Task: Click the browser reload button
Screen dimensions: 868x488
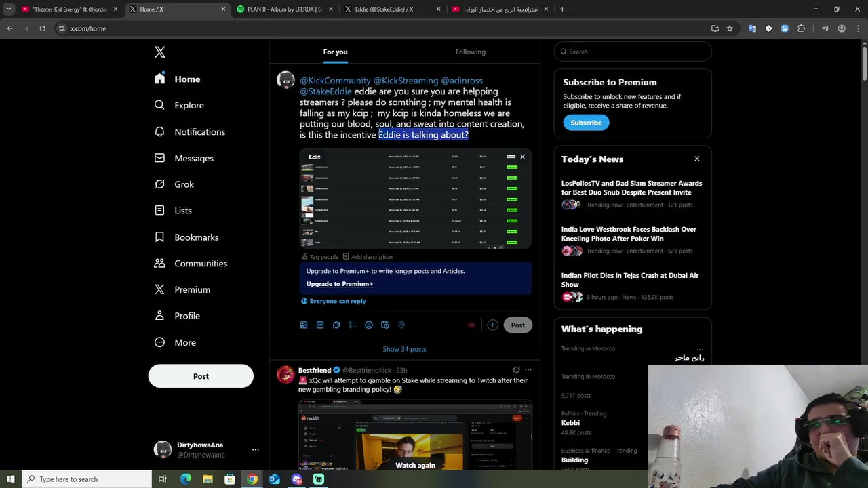Action: 42,28
